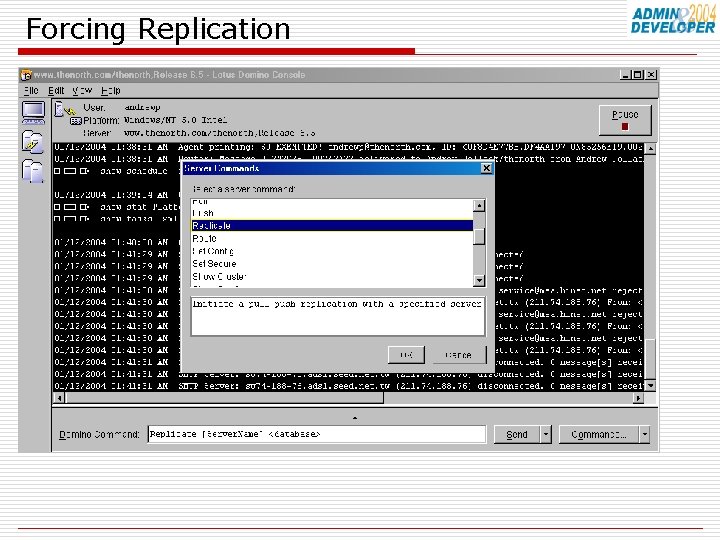
Task: Select Push in the command list
Action: pyautogui.click(x=332, y=213)
